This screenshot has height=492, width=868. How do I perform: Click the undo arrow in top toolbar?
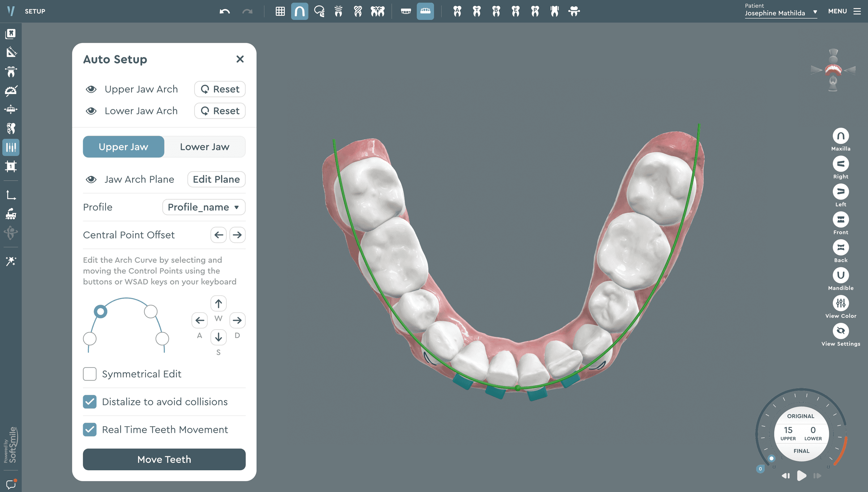[x=225, y=11]
